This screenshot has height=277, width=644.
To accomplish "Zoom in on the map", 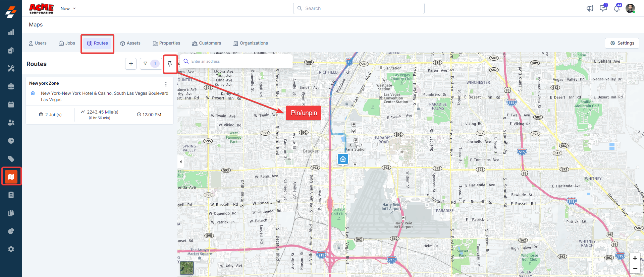I will pos(635,258).
